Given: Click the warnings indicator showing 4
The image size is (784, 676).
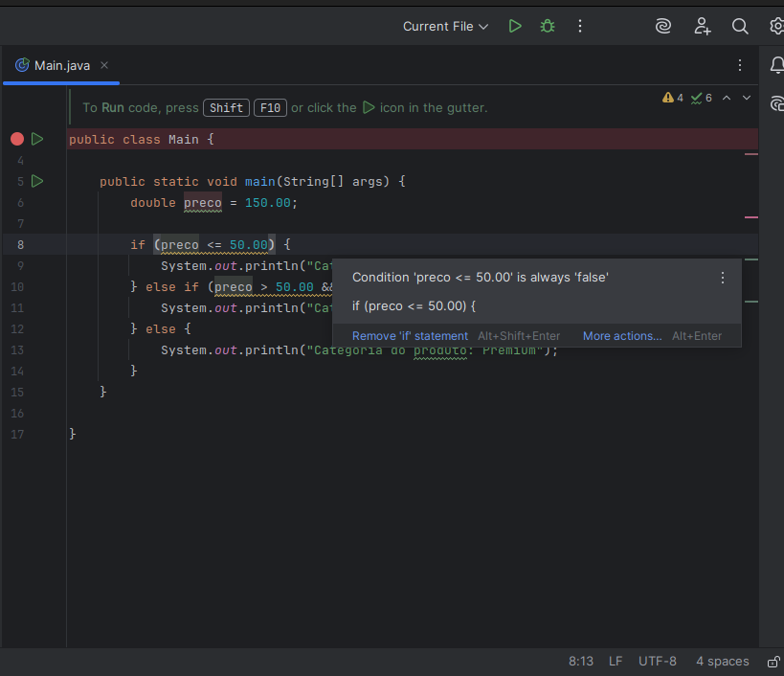Looking at the screenshot, I should [x=673, y=98].
